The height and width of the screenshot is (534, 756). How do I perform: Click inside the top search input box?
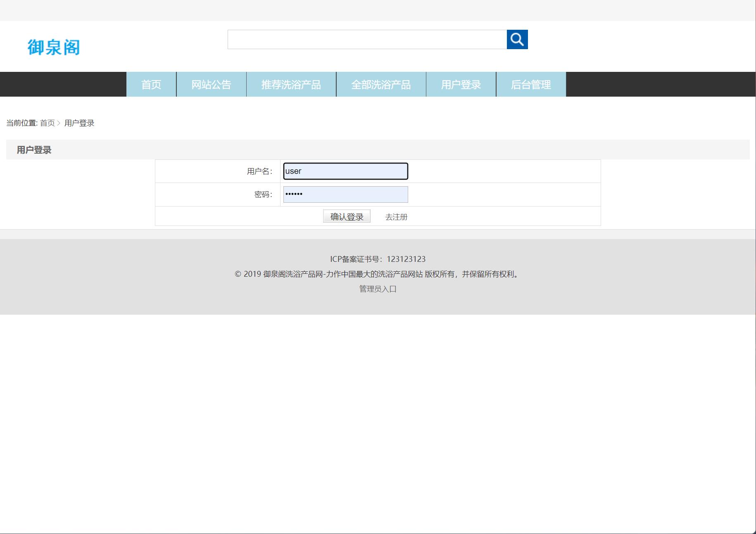[x=367, y=40]
